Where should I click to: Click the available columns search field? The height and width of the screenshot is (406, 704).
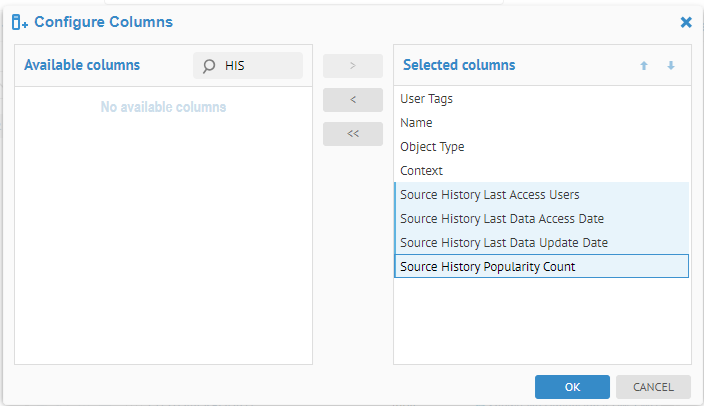258,66
